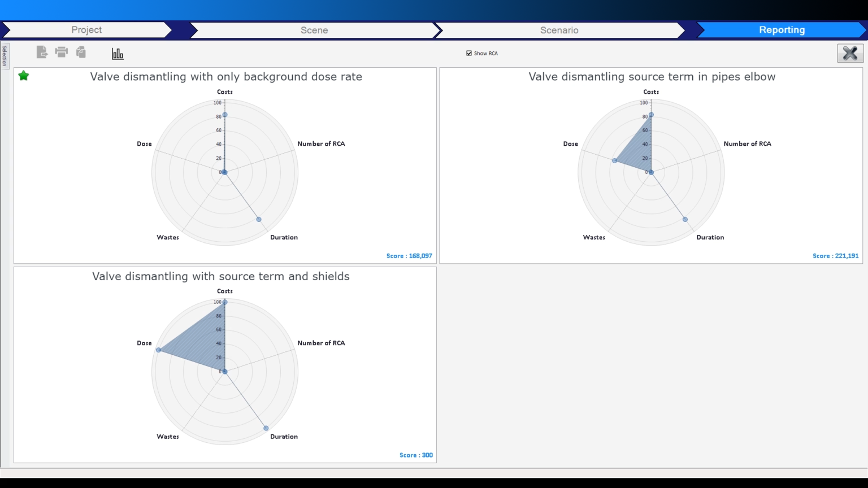Select the source term and shields title
The image size is (868, 488).
click(221, 276)
